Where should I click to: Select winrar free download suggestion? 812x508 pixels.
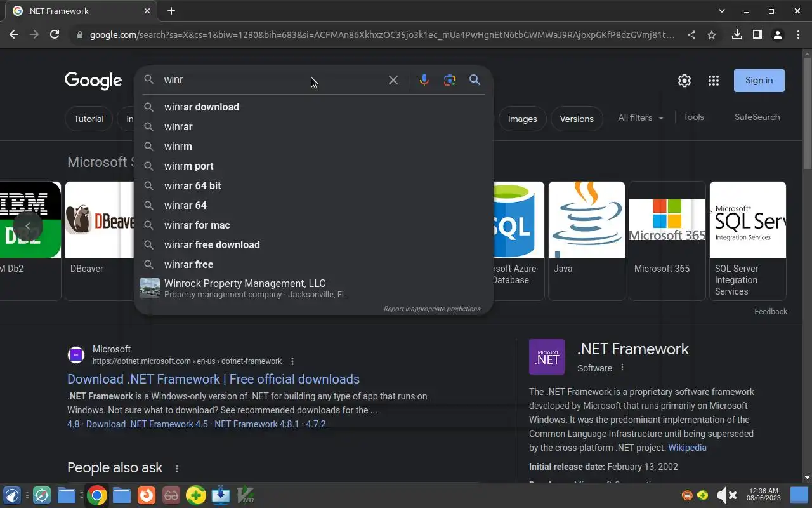[313, 244]
